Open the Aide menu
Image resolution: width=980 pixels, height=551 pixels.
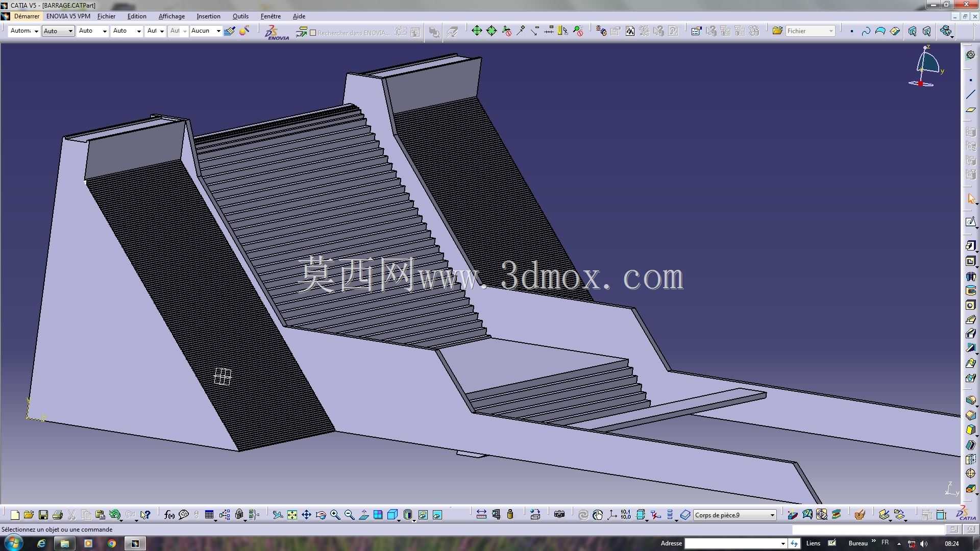(x=299, y=16)
